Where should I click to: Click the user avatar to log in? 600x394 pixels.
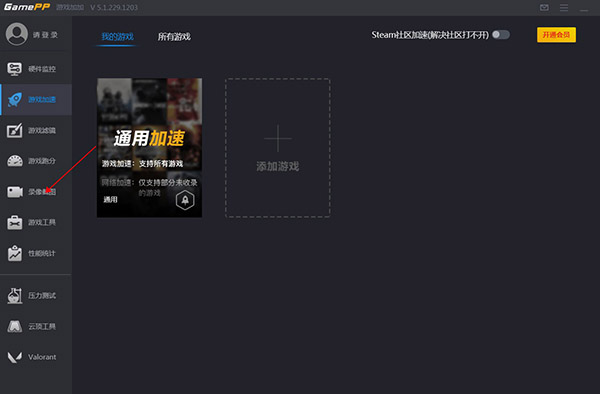(x=16, y=34)
